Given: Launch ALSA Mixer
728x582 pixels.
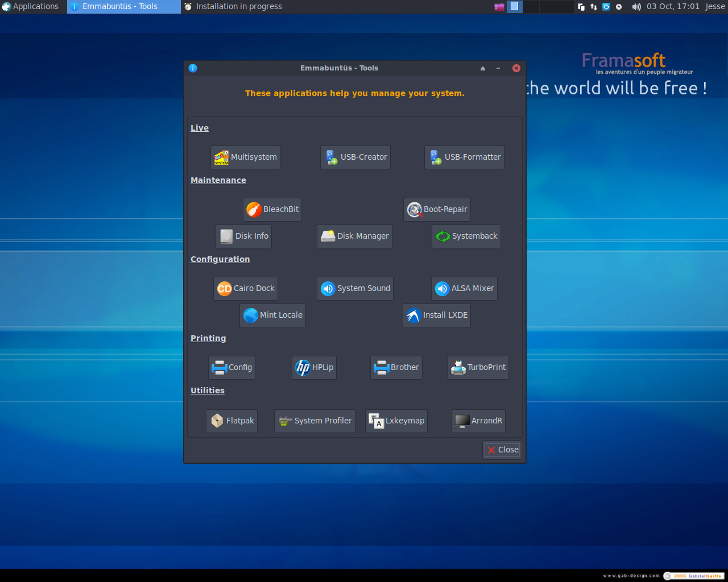Looking at the screenshot, I should tap(464, 289).
